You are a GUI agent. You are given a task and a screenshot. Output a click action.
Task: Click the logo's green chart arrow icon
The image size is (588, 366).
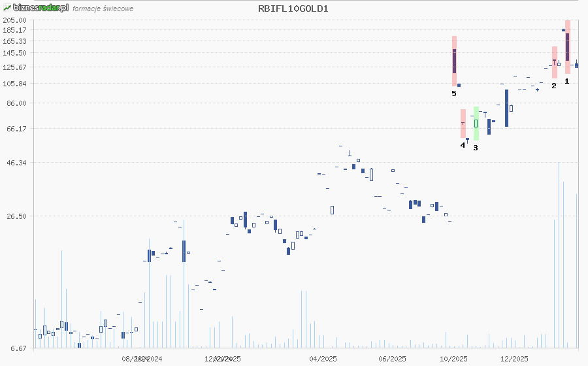tap(6, 8)
